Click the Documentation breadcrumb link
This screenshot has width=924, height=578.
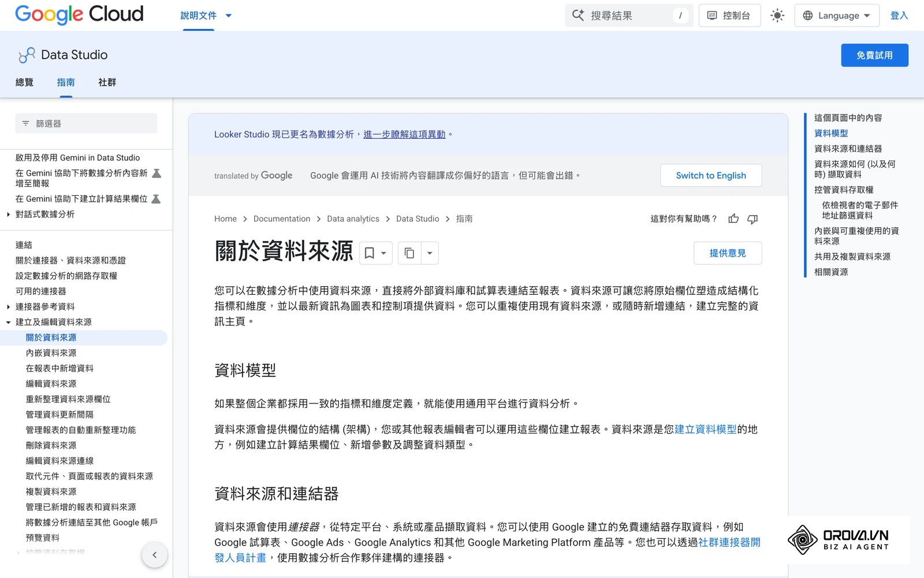(x=282, y=218)
